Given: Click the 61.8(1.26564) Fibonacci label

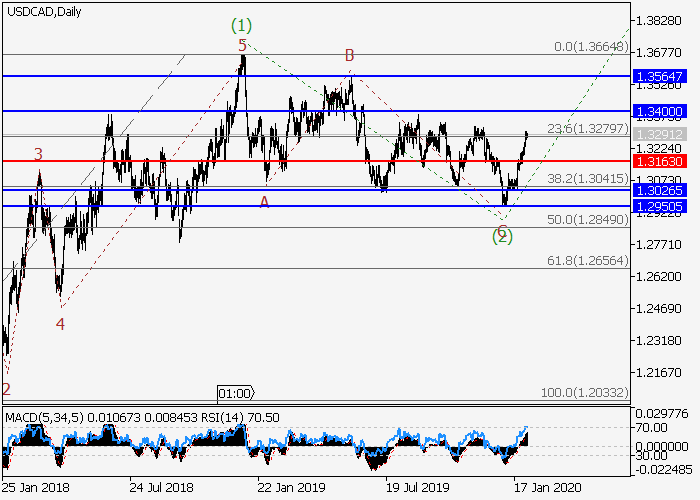Looking at the screenshot, I should (587, 262).
